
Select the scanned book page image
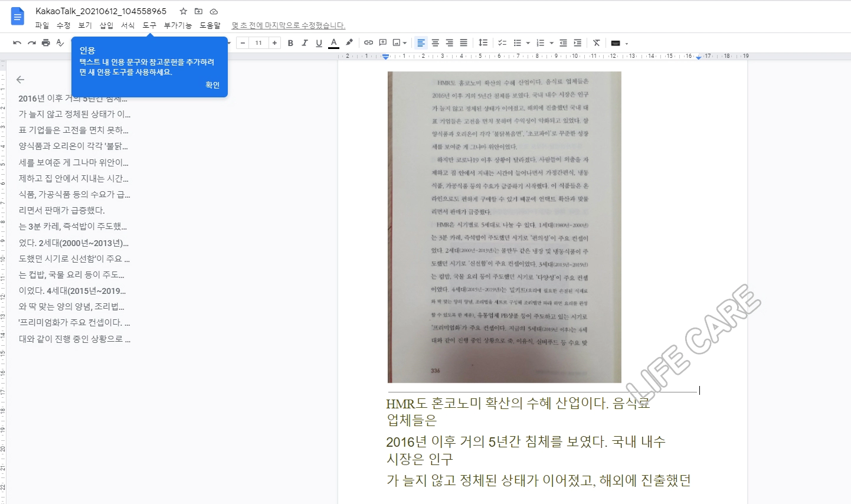click(505, 227)
